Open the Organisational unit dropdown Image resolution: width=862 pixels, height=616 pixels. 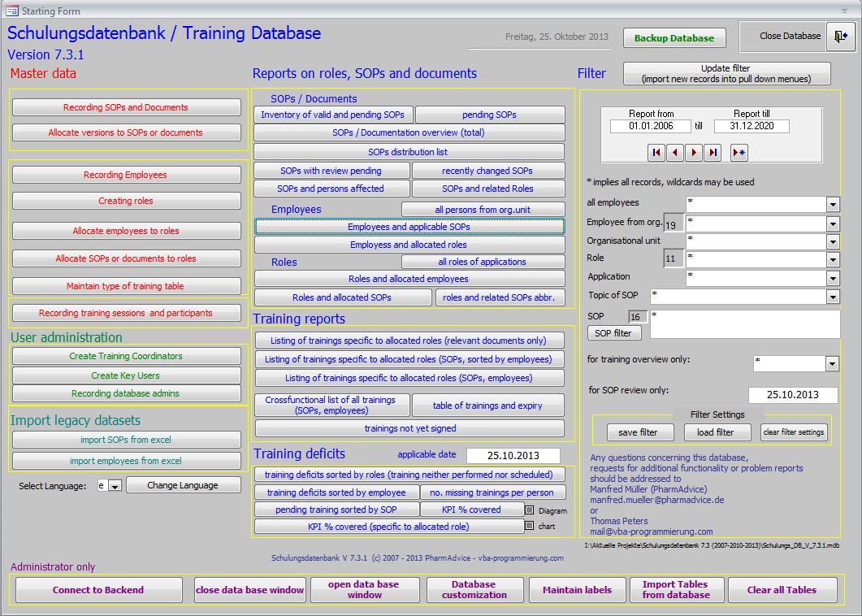pos(833,241)
